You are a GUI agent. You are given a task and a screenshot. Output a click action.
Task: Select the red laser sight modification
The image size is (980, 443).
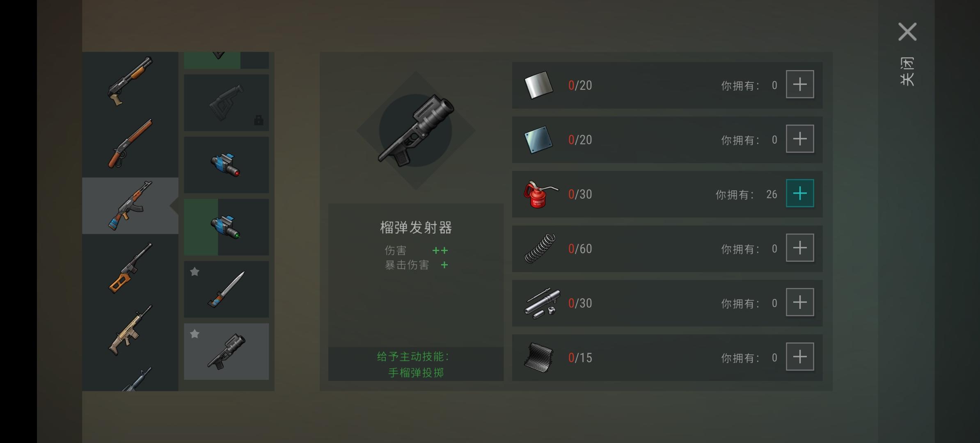click(x=226, y=165)
